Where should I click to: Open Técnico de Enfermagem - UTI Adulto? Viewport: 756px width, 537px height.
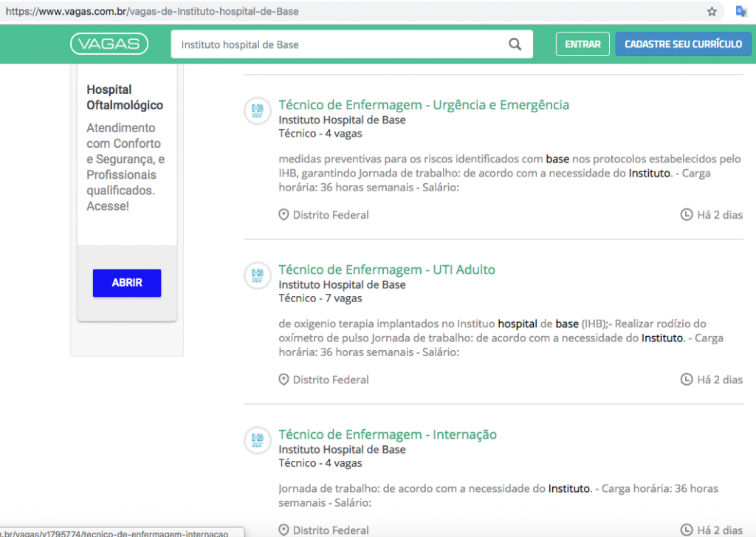coord(387,270)
